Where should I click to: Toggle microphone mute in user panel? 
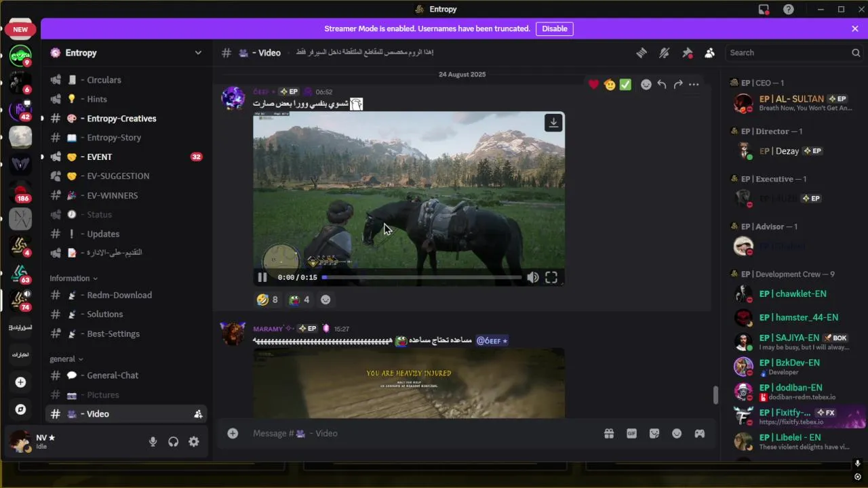tap(153, 441)
